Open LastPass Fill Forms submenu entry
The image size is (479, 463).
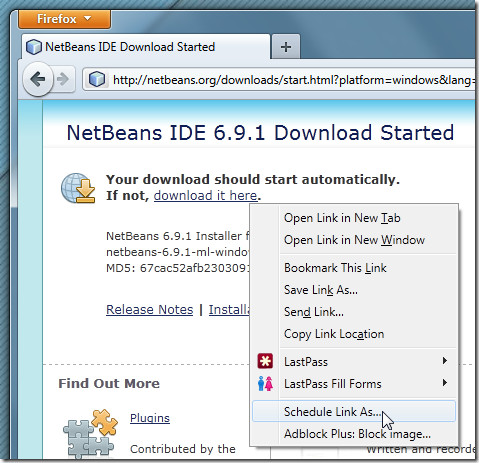[353, 384]
